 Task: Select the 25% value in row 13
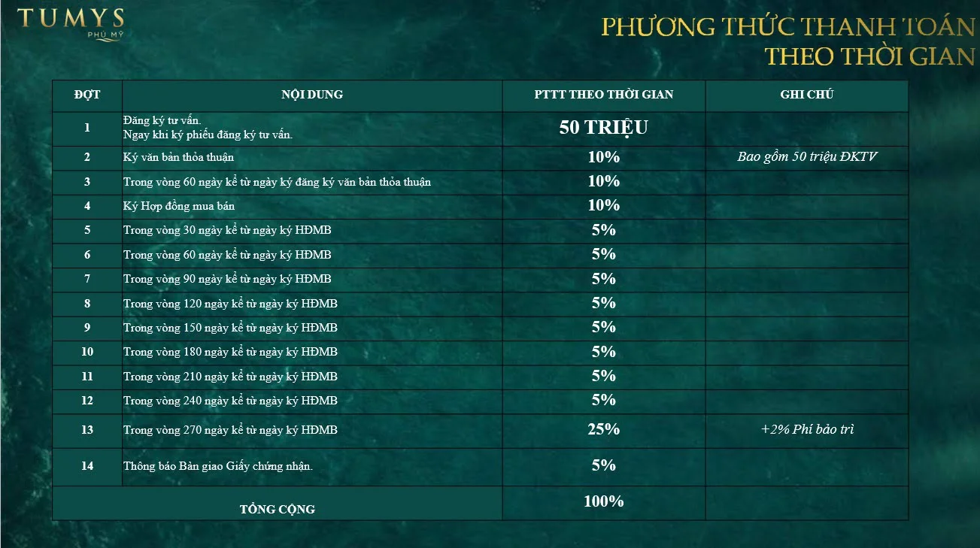[604, 429]
